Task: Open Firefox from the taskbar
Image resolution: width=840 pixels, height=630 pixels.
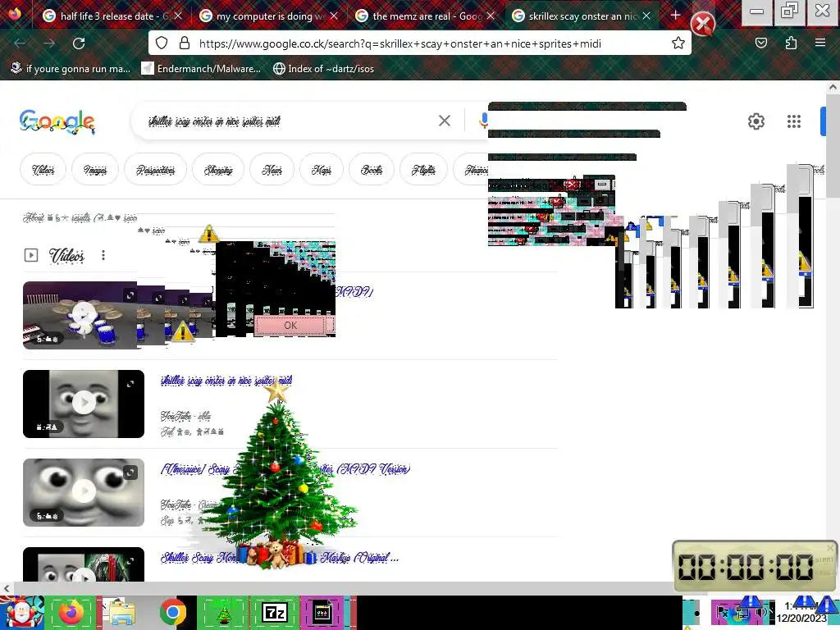Action: coord(71,612)
